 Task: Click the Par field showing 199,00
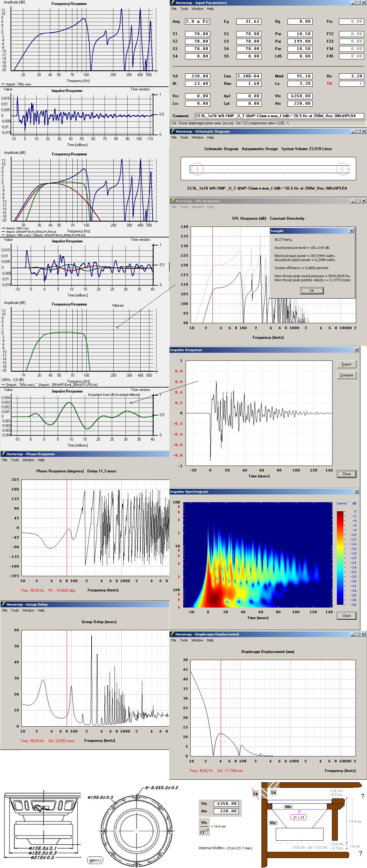[x=300, y=41]
